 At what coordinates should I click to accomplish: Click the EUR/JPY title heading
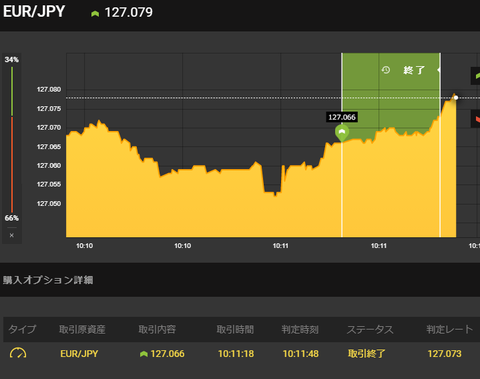pyautogui.click(x=34, y=12)
